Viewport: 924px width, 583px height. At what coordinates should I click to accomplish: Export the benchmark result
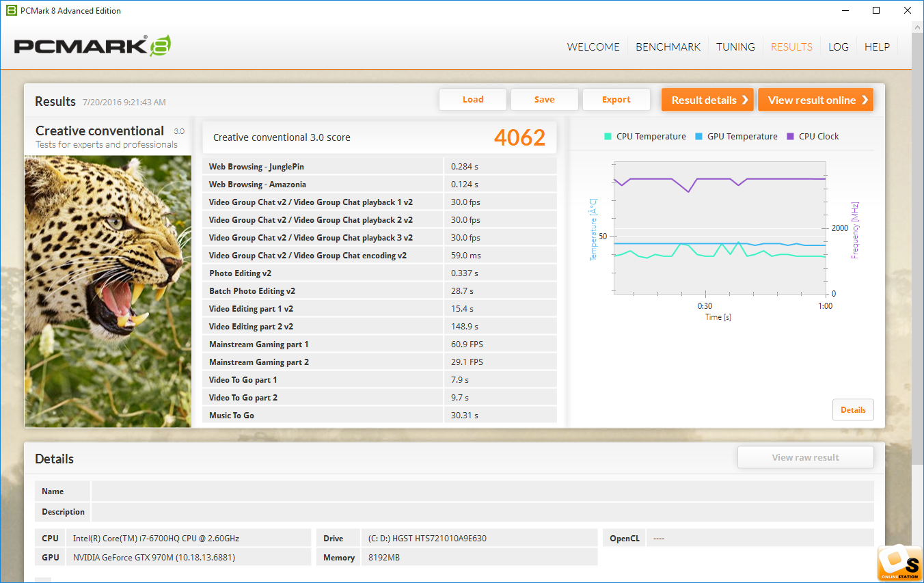616,100
